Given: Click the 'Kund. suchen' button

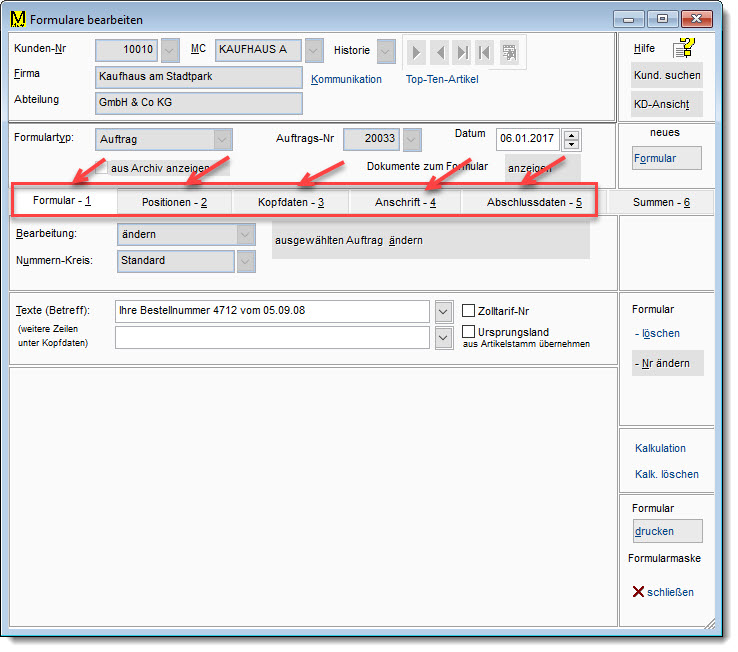Looking at the screenshot, I should tap(667, 76).
